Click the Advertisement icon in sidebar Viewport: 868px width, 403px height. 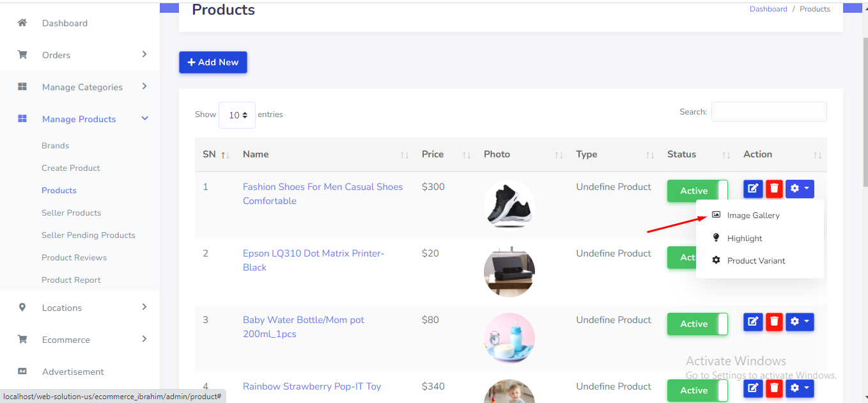[22, 372]
